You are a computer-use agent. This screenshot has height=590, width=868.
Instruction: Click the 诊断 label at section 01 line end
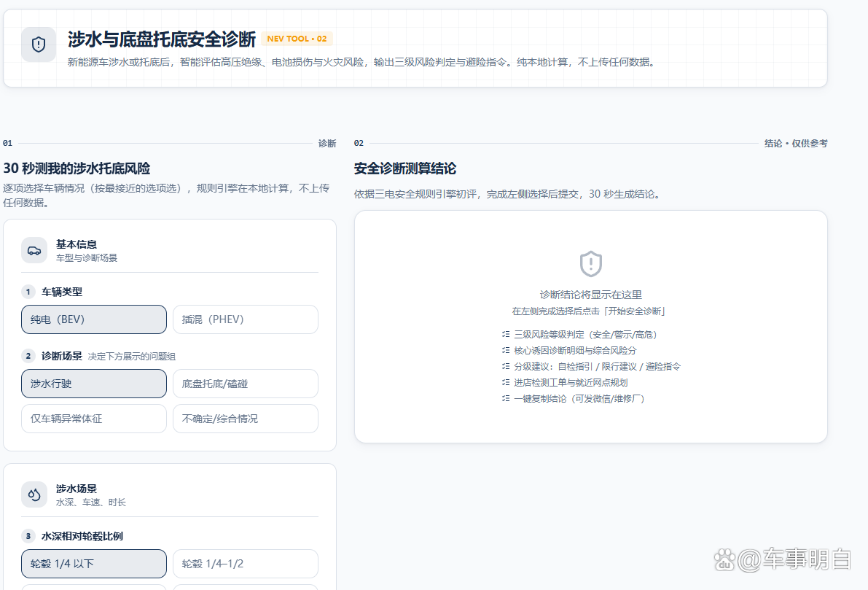[x=327, y=144]
